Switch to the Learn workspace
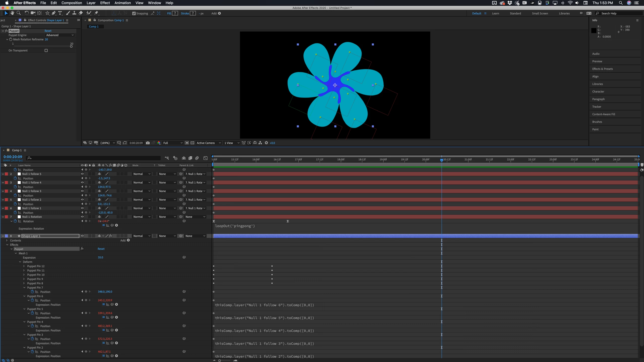Screen dimensions: 644x362 pyautogui.click(x=495, y=13)
